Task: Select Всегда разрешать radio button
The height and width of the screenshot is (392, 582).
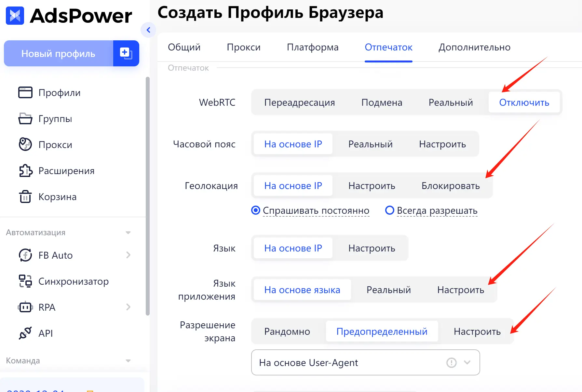Action: point(390,210)
